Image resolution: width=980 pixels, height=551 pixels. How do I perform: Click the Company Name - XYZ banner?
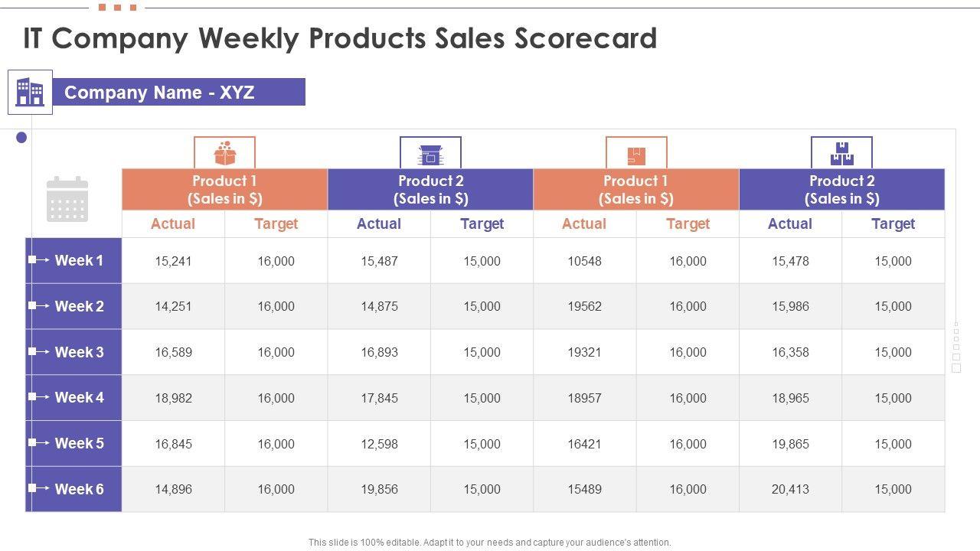click(x=178, y=93)
